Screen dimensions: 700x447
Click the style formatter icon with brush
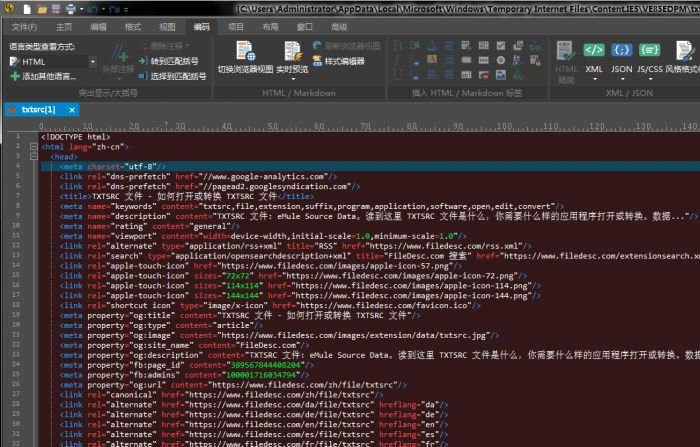click(685, 50)
